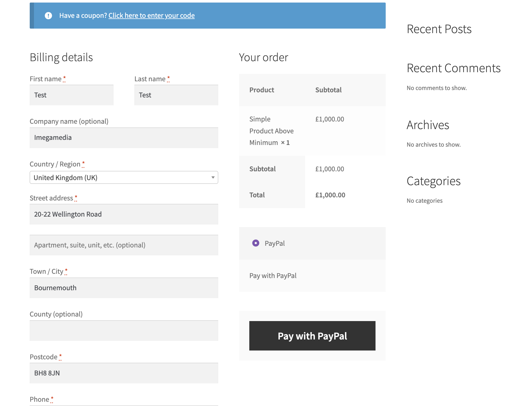Click 'No comments to show.' text
The width and height of the screenshot is (532, 406).
pyautogui.click(x=437, y=88)
